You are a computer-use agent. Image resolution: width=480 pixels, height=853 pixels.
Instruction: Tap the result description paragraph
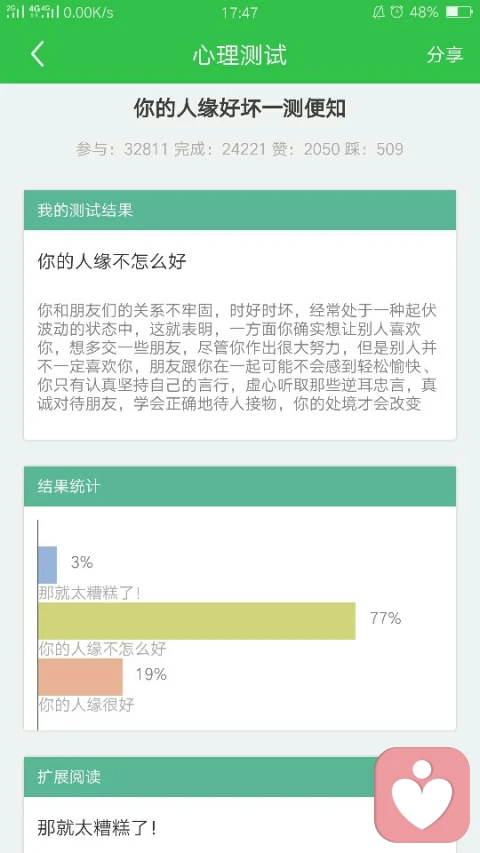coord(237,357)
